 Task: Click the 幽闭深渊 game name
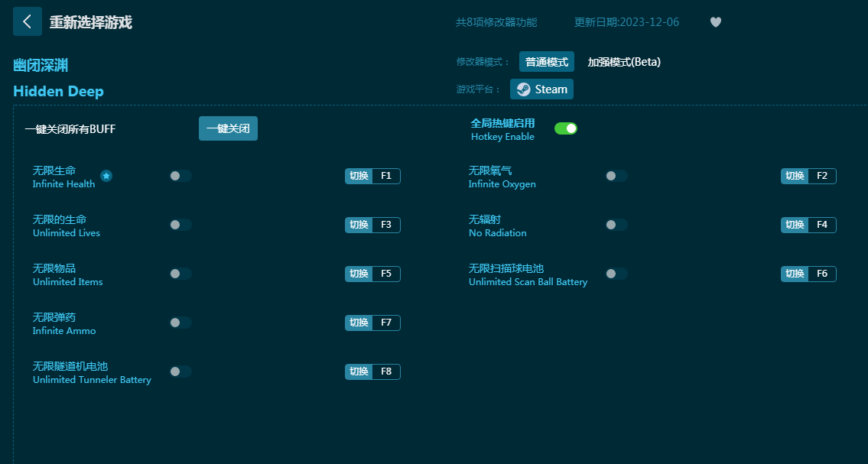(41, 65)
